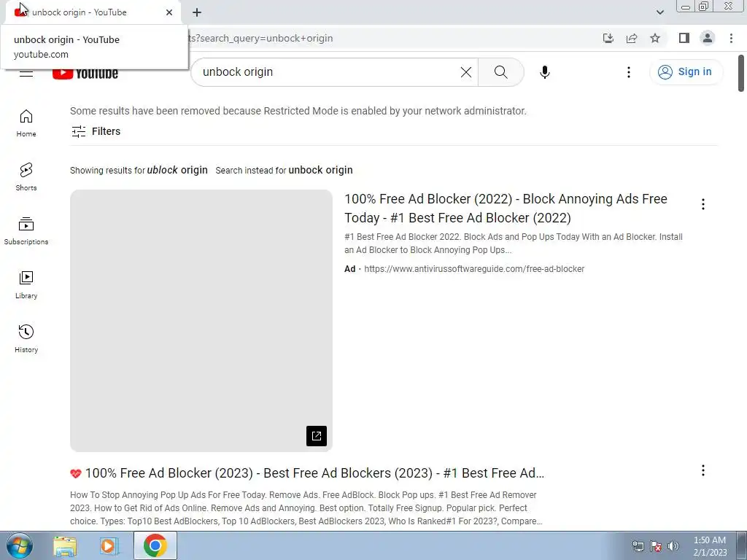Screen dimensions: 747x560
Task: Open the volume tray icon
Action: coord(673,546)
